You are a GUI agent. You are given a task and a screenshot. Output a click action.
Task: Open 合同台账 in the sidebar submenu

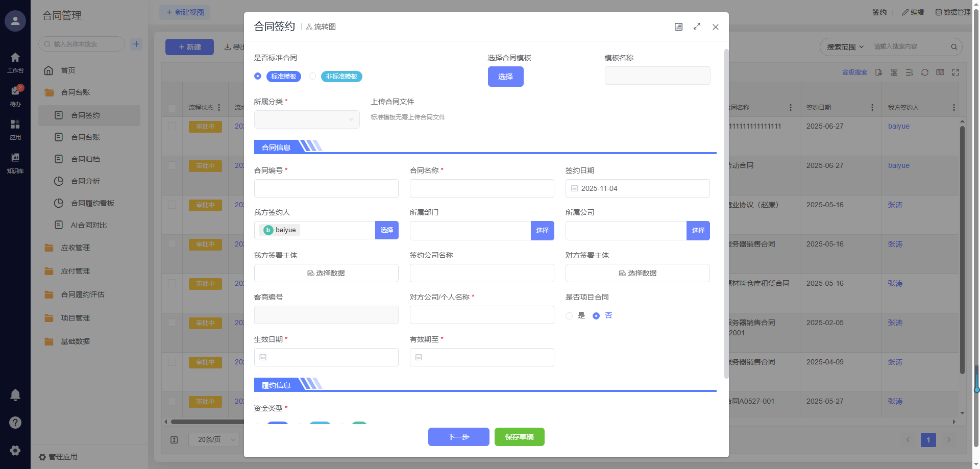coord(85,137)
